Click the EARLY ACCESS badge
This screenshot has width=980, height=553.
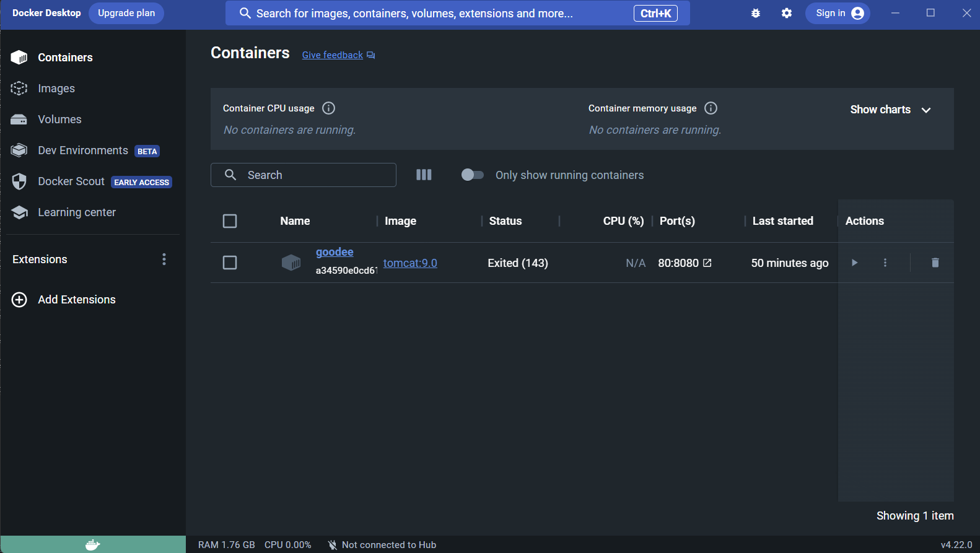tap(141, 182)
